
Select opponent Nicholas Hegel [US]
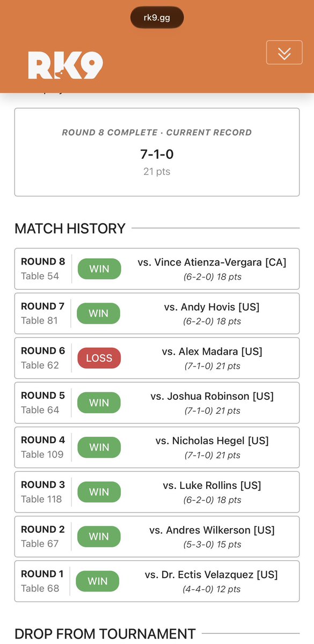point(212,441)
